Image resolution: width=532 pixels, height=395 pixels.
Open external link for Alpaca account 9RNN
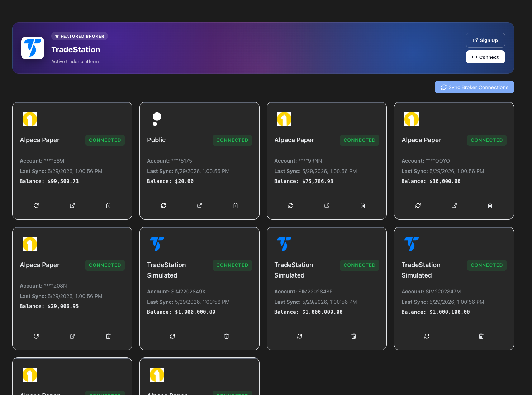[327, 206]
